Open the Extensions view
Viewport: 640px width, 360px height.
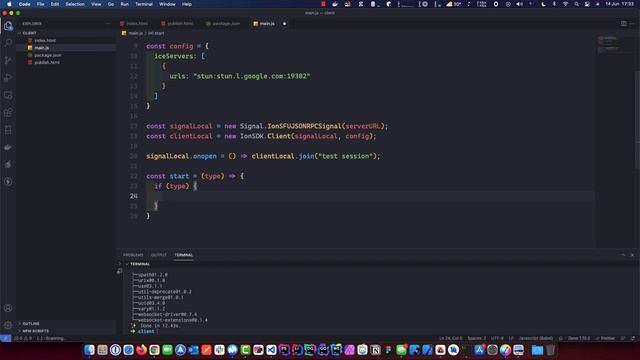[x=8, y=112]
